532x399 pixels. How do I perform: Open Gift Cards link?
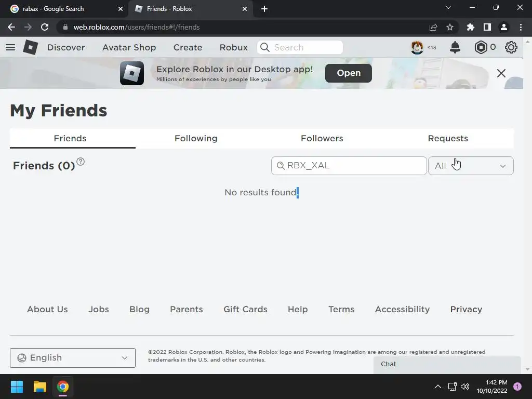point(245,309)
